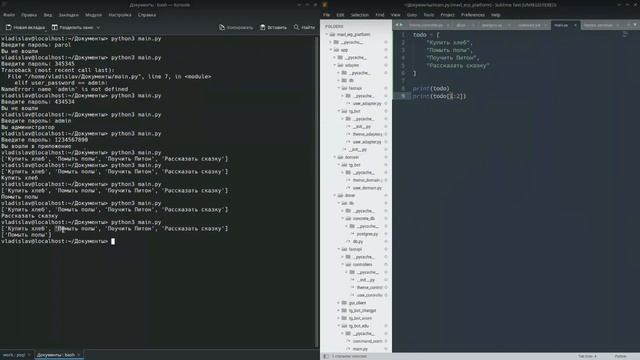Click the minimap in Sublime editor
Screen dimensions: 640x360
[625, 35]
